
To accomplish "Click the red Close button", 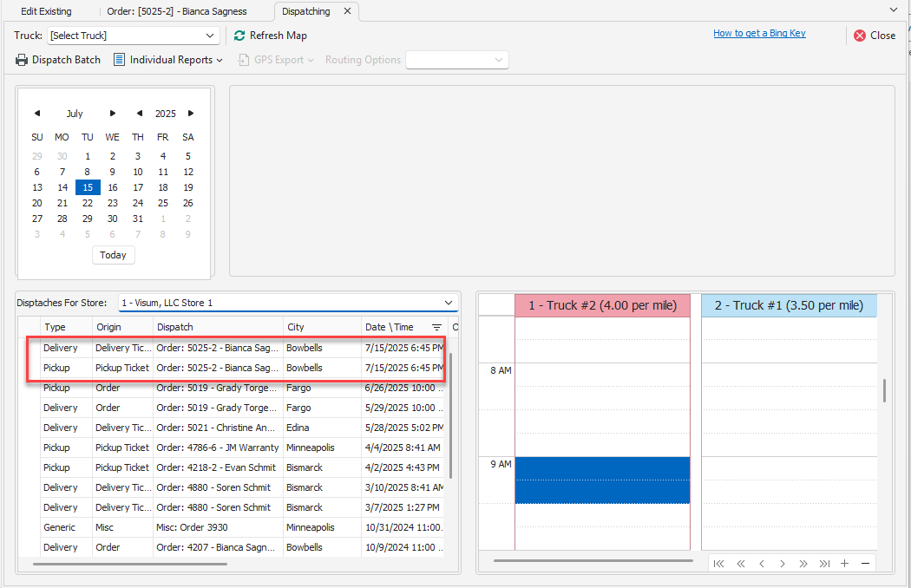I will (875, 36).
